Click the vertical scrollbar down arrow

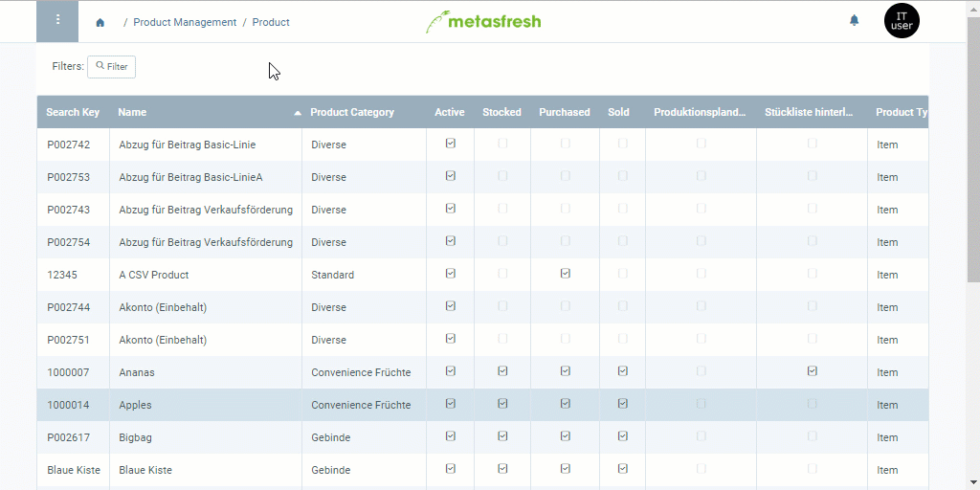[x=972, y=481]
